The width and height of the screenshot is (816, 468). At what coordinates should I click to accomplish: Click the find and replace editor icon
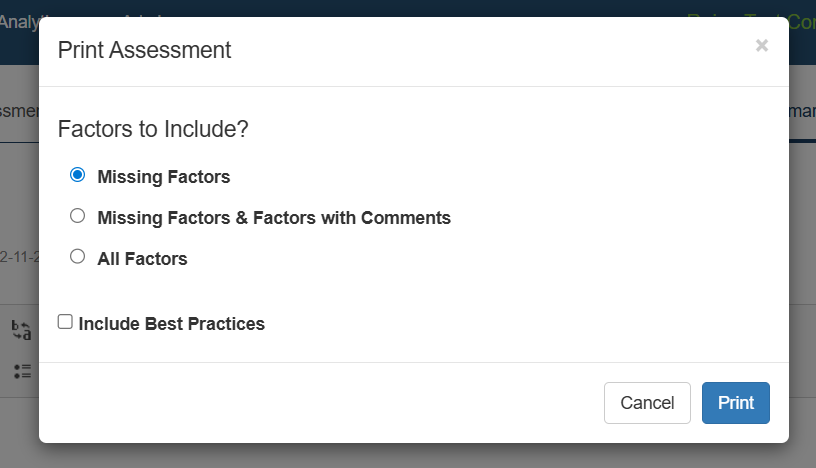tap(21, 330)
